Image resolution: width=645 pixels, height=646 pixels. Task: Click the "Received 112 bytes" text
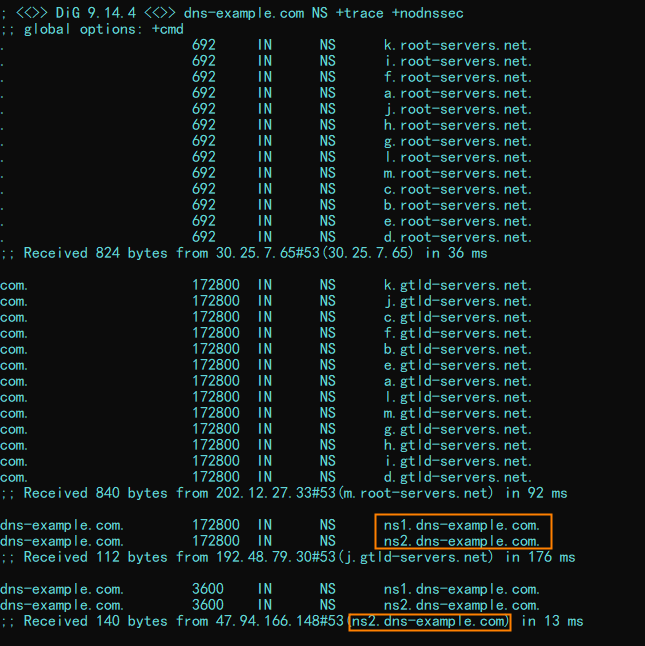coord(96,557)
